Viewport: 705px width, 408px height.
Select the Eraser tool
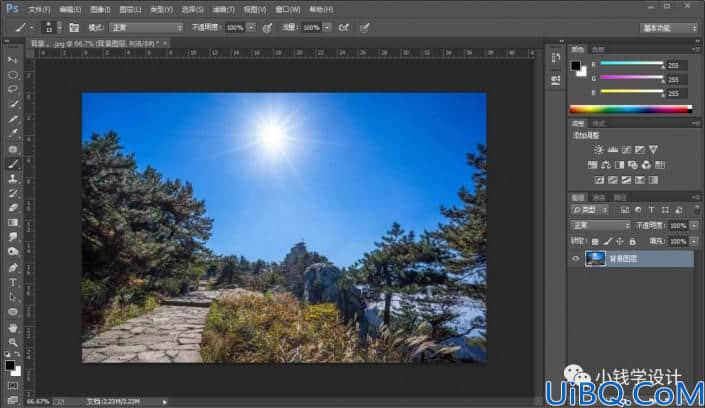click(13, 208)
